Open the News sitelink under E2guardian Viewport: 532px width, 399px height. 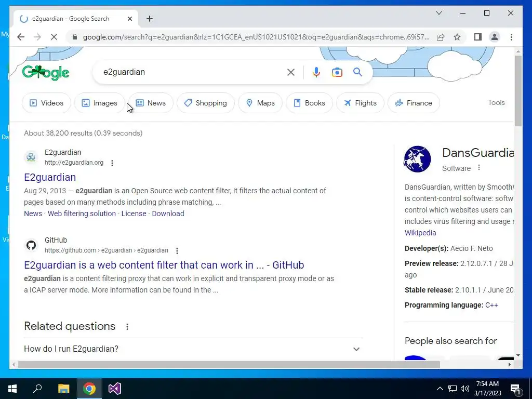pyautogui.click(x=33, y=214)
